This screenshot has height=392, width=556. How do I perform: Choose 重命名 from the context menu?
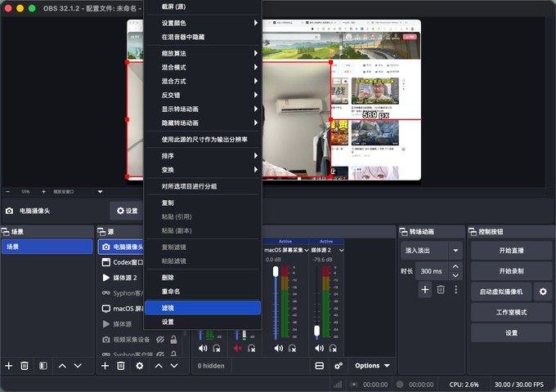(x=203, y=291)
